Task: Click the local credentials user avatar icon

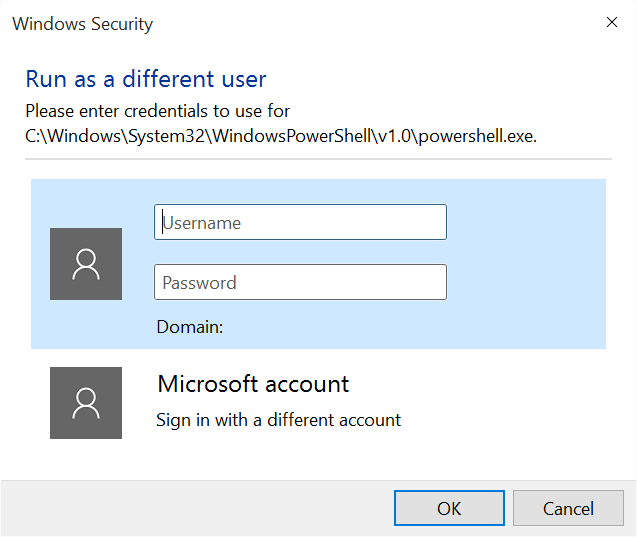Action: point(86,264)
